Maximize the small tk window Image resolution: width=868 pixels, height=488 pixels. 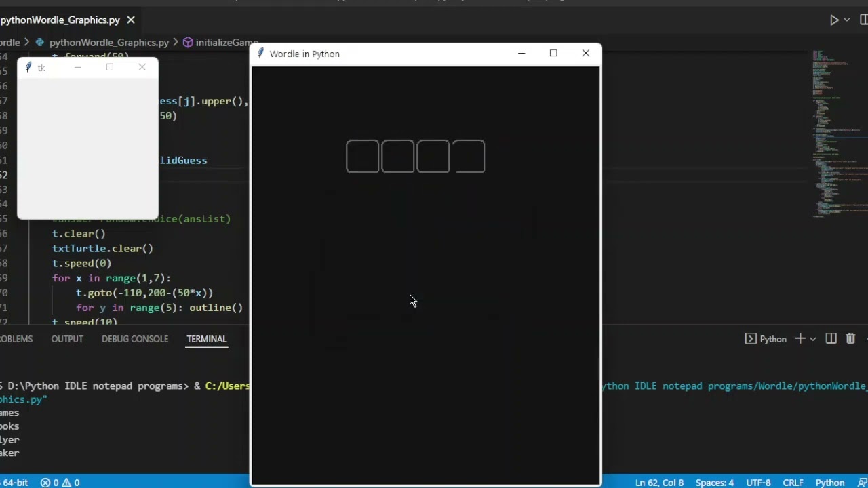(110, 67)
